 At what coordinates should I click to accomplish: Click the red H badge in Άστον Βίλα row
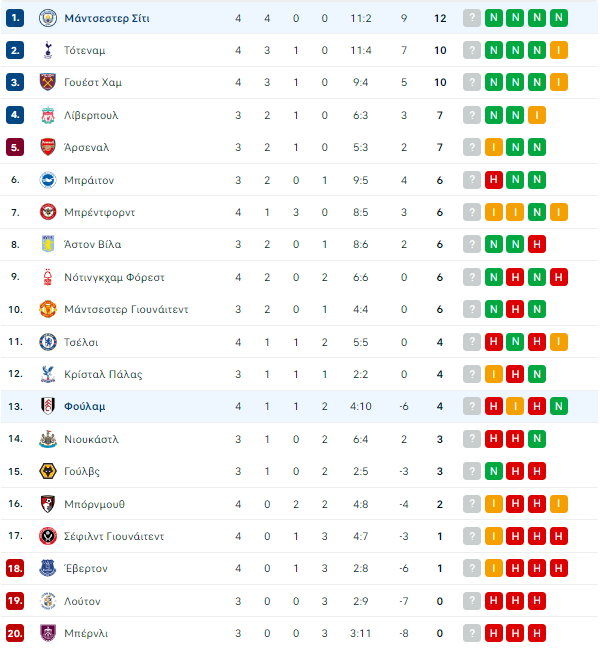(537, 244)
